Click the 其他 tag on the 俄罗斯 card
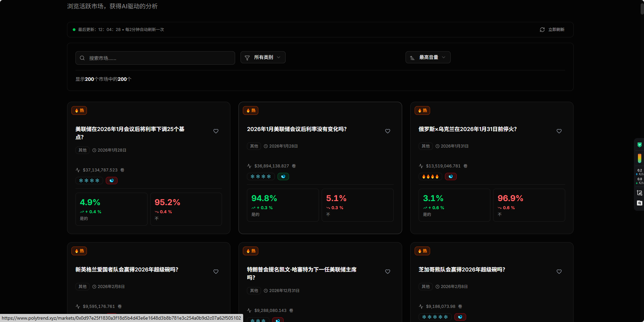Viewport: 644px width, 322px height. click(425, 146)
